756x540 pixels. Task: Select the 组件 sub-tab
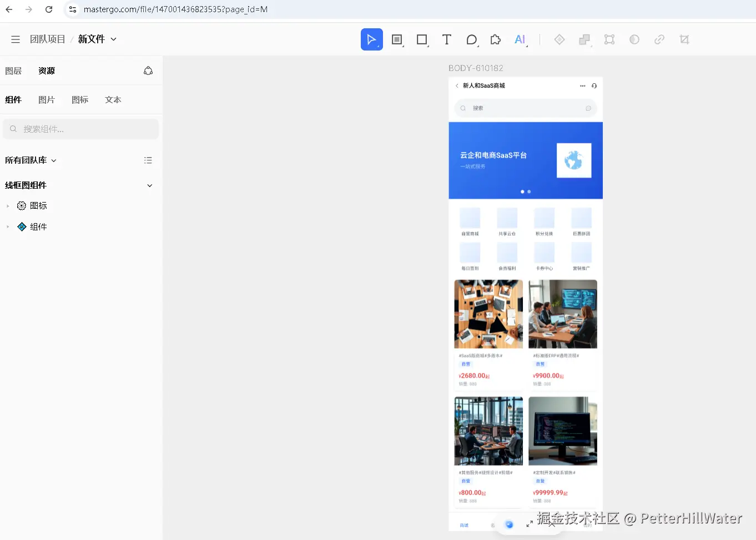(x=13, y=100)
